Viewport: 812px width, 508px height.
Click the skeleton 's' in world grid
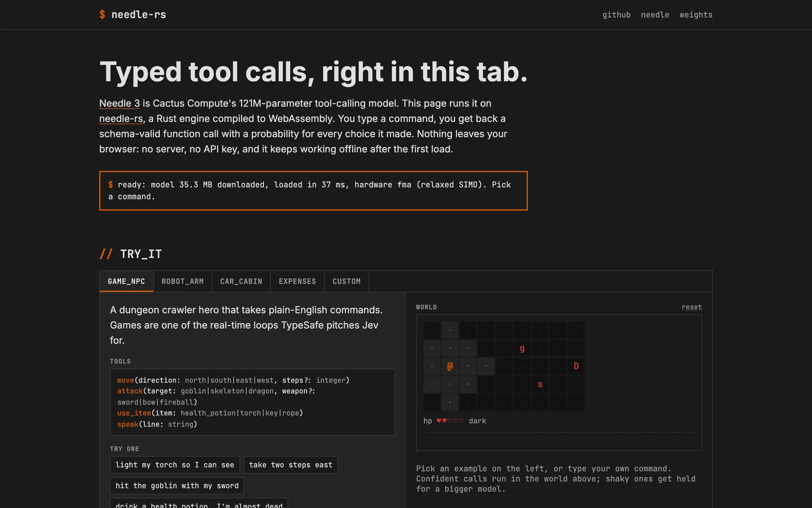point(540,384)
